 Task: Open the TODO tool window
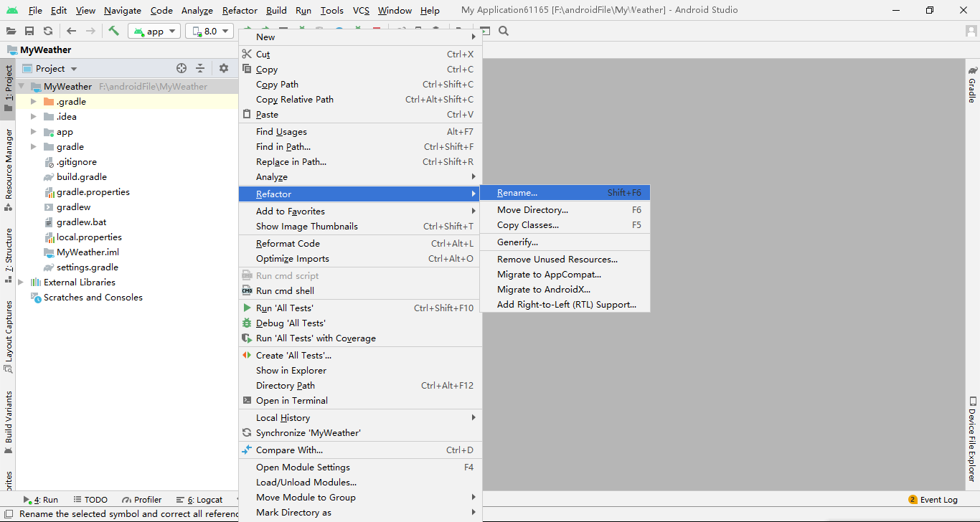90,500
